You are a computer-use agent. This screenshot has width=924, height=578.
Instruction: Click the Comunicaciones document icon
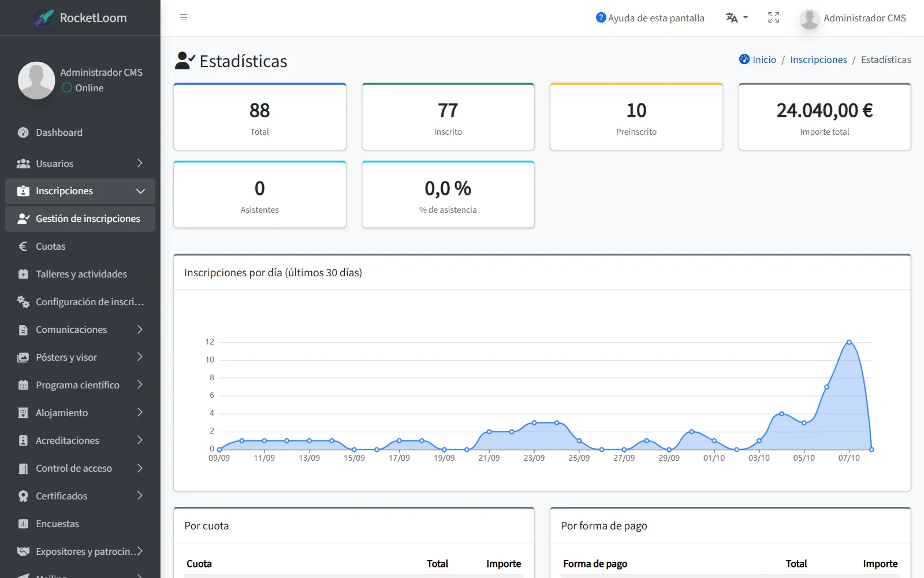click(x=23, y=329)
